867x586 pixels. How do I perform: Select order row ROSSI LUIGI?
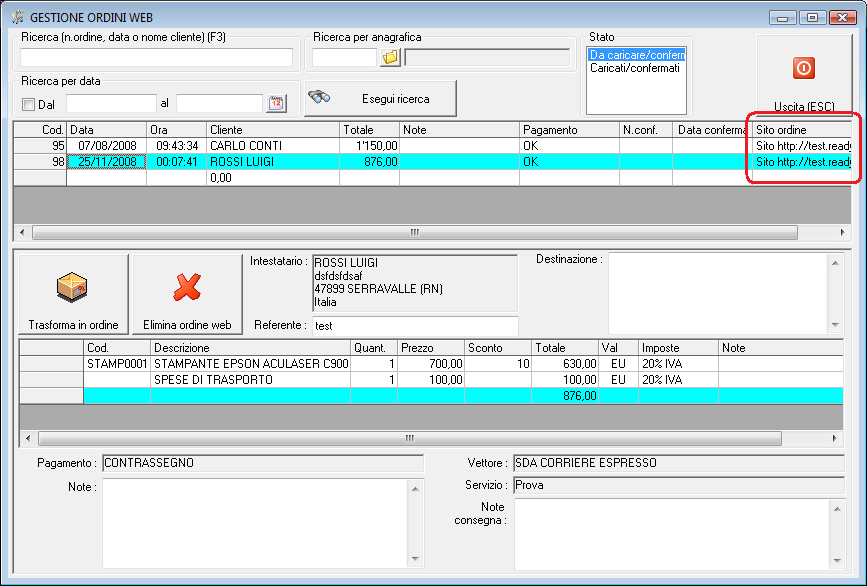pos(432,162)
